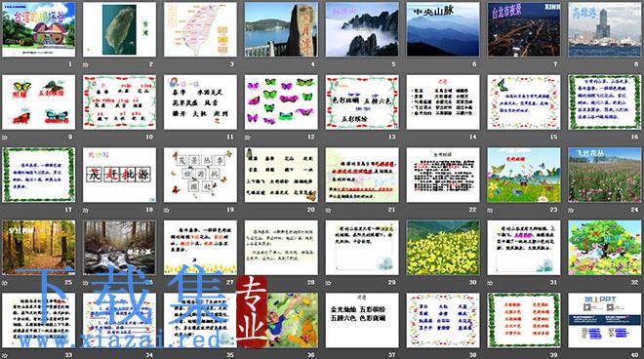This screenshot has height=359, width=644.
Task: Pick slide 18 with boxed characters 茂赶挑源
Action: [x=119, y=175]
